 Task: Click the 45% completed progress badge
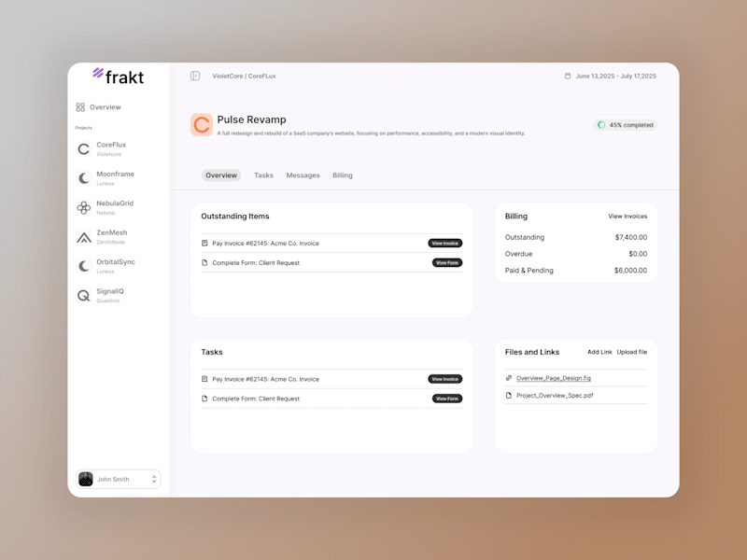point(626,125)
